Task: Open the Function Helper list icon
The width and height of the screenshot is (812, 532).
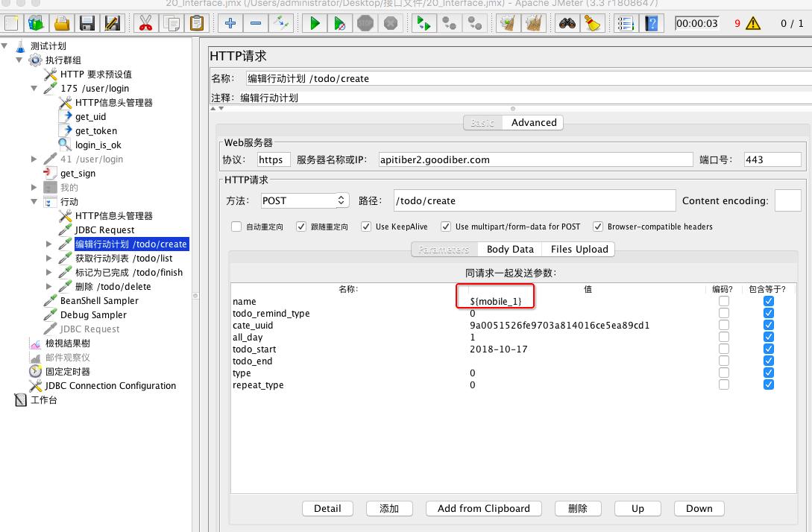Action: 626,23
